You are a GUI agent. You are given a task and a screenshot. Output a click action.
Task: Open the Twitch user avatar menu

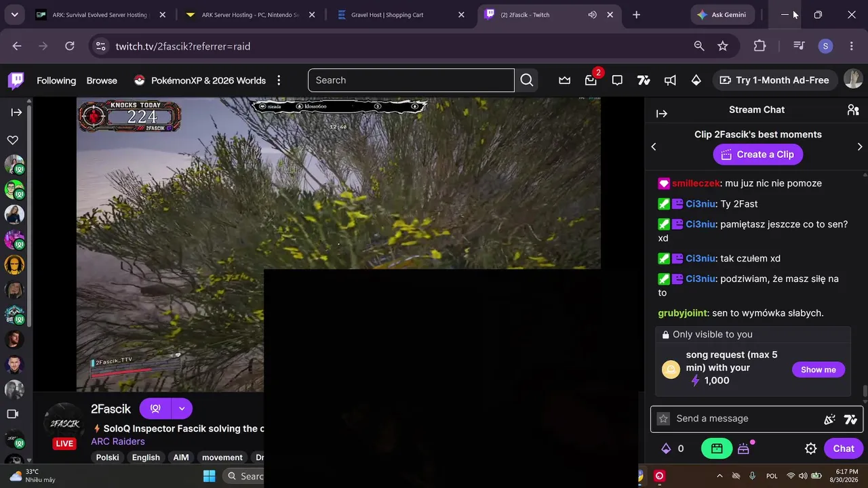pyautogui.click(x=853, y=79)
